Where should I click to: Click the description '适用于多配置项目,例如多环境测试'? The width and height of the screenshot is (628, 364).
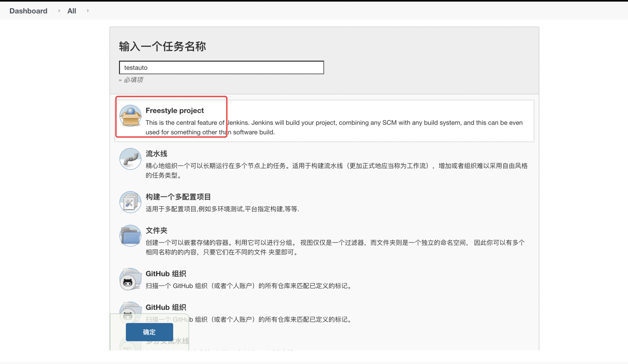coord(222,209)
